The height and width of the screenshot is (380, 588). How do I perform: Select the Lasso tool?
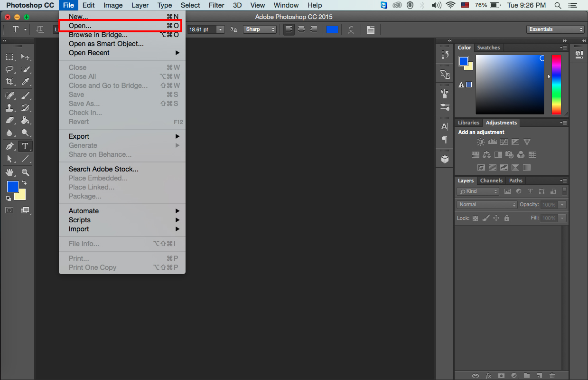[9, 69]
